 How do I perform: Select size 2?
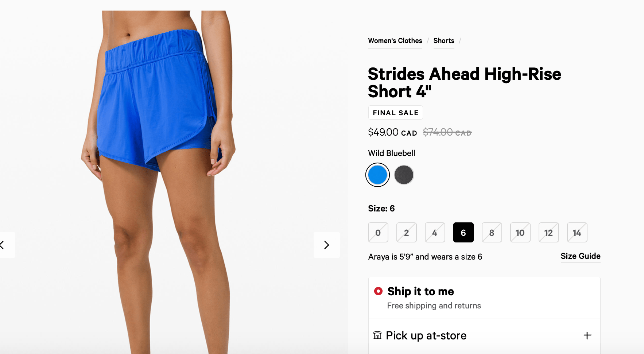407,233
